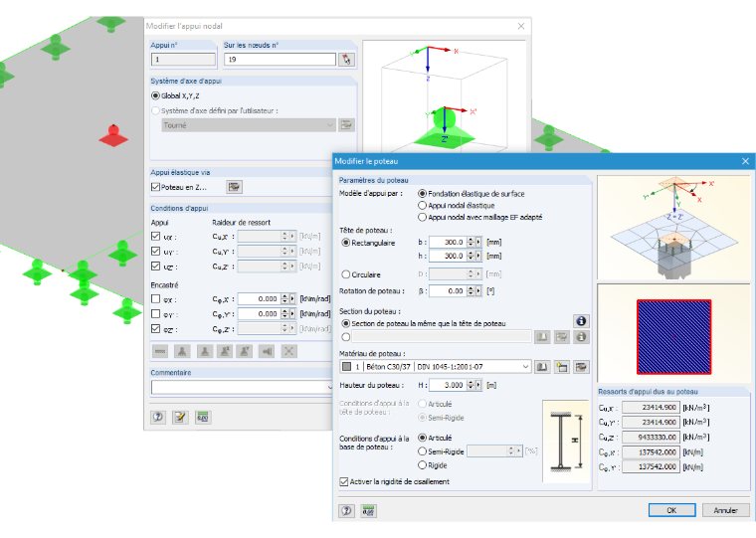Open column edit button next to Poteau en Z
Screen dimensions: 756x538
coord(235,187)
